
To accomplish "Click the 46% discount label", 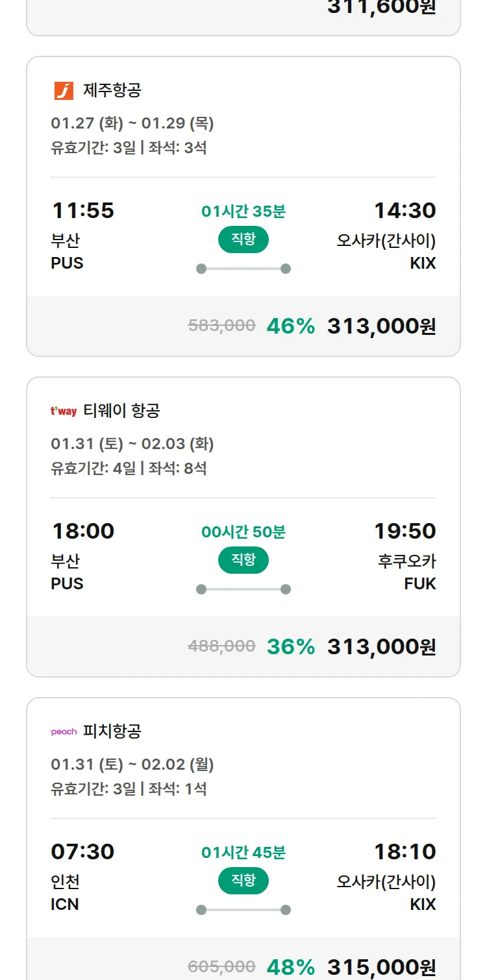I will [290, 326].
